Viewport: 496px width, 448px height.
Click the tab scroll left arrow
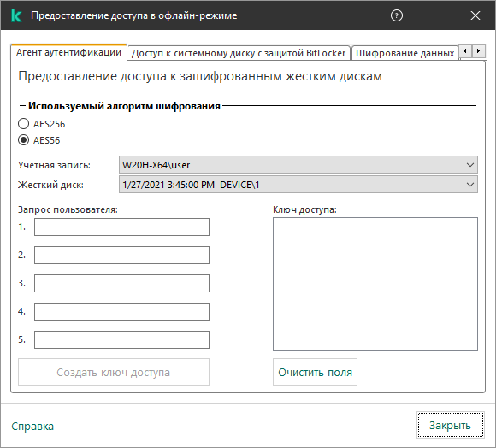[x=465, y=51]
